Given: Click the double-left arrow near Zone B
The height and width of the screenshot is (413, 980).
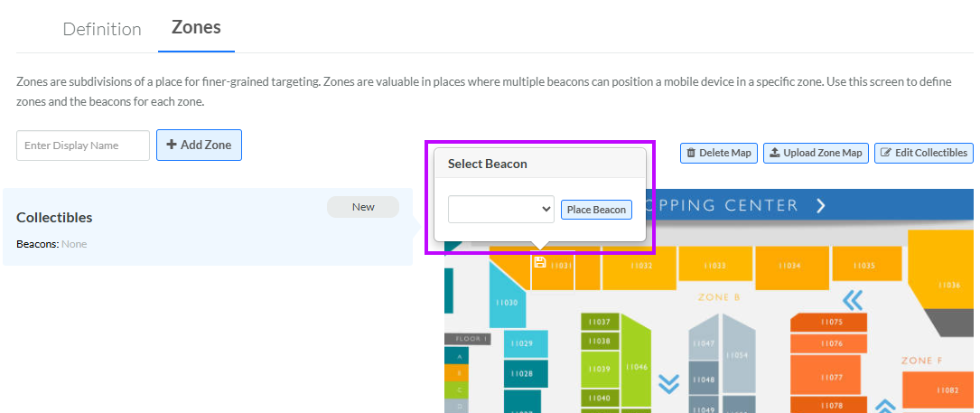Looking at the screenshot, I should 853,299.
